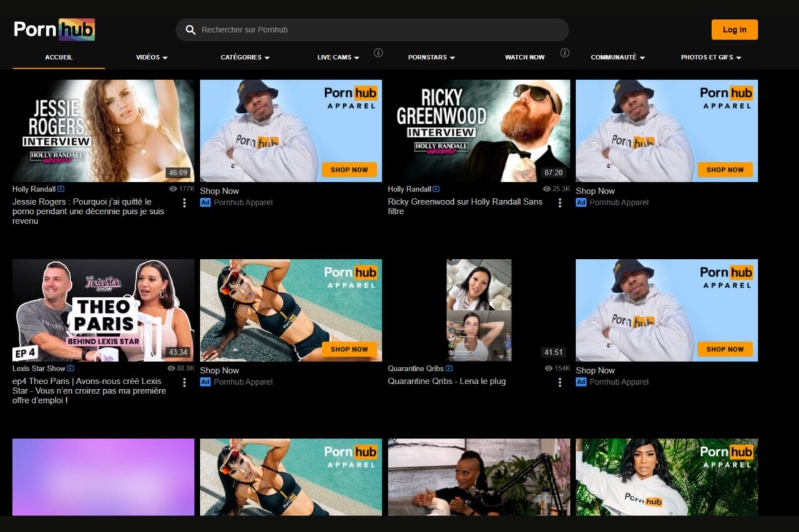Viewport: 799px width, 532px height.
Task: Click the eye icon beside 154K views
Action: (549, 369)
